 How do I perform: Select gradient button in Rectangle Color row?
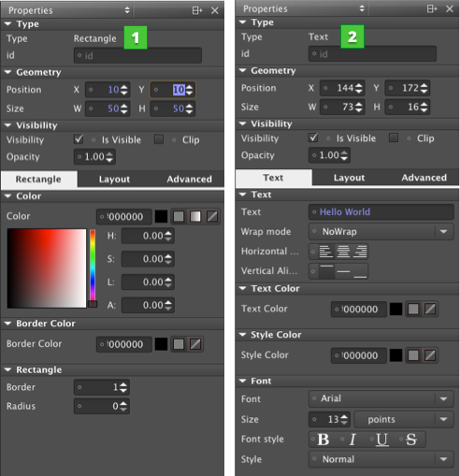pyautogui.click(x=195, y=216)
